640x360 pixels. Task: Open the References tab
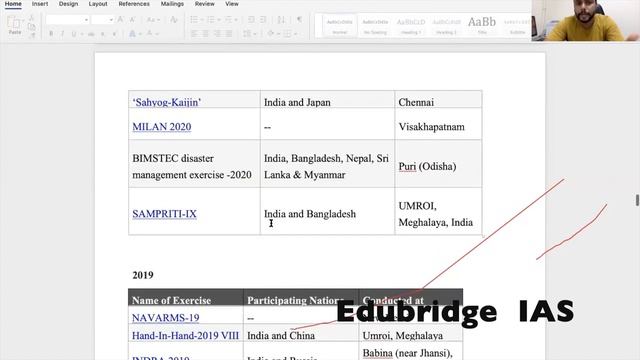tap(134, 4)
